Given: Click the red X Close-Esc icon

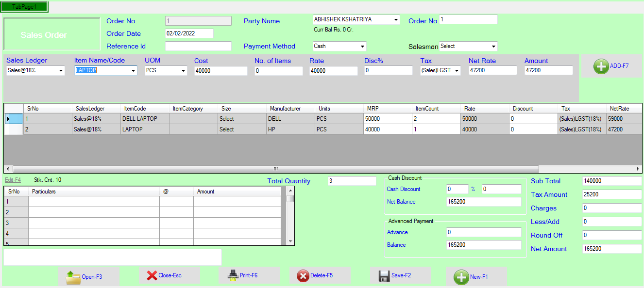Looking at the screenshot, I should [151, 275].
